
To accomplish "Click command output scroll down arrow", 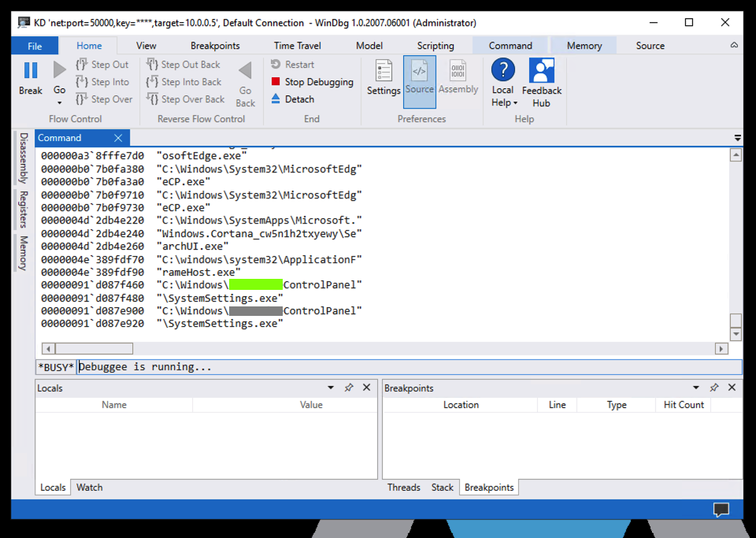I will tap(736, 334).
